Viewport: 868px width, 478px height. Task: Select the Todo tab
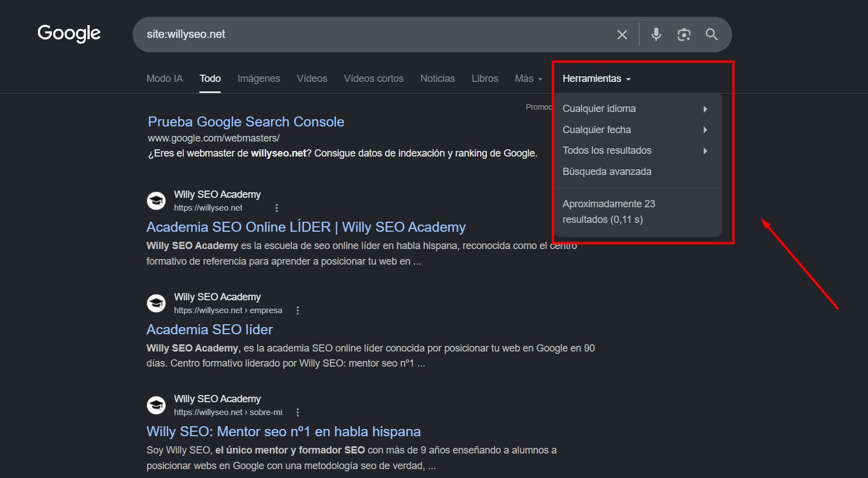pos(210,79)
